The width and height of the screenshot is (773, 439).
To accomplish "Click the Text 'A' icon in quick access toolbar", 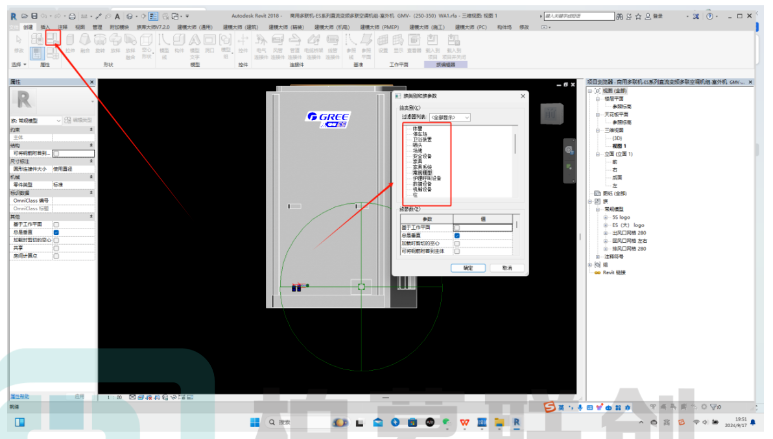I will 117,16.
